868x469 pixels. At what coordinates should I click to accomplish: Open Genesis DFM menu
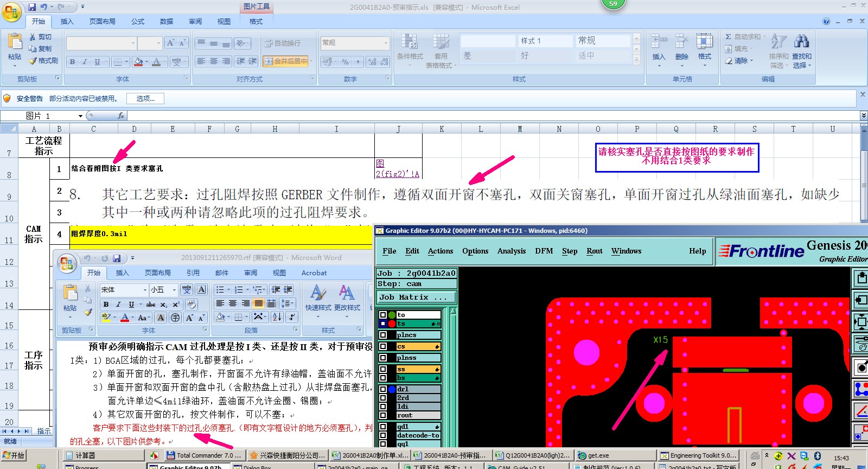544,251
